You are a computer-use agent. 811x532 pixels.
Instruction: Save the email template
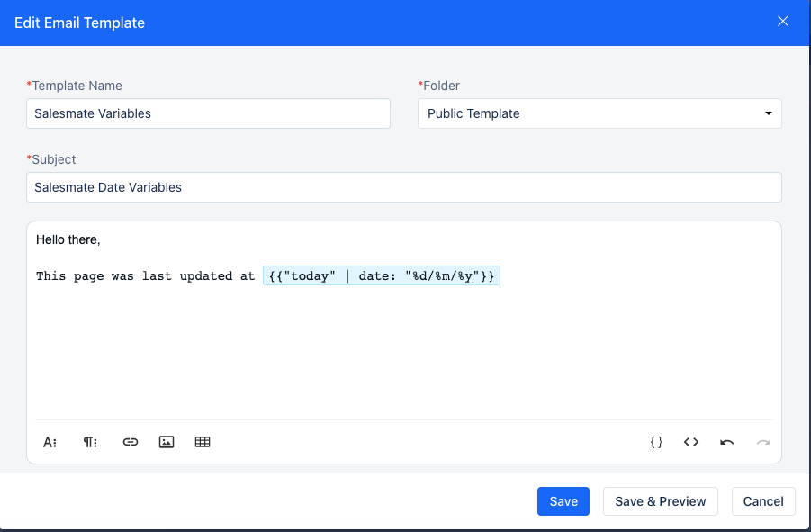[x=563, y=501]
